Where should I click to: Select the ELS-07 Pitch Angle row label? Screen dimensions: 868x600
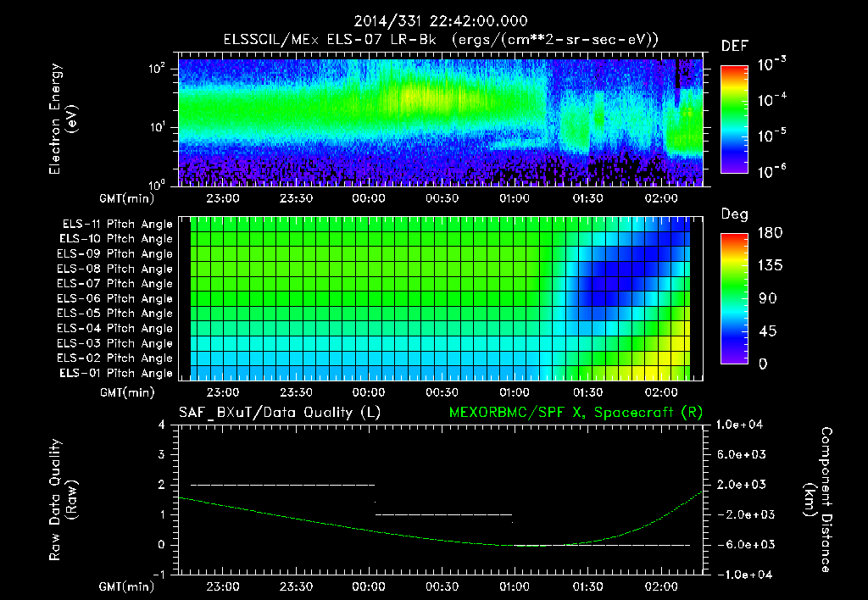click(115, 283)
